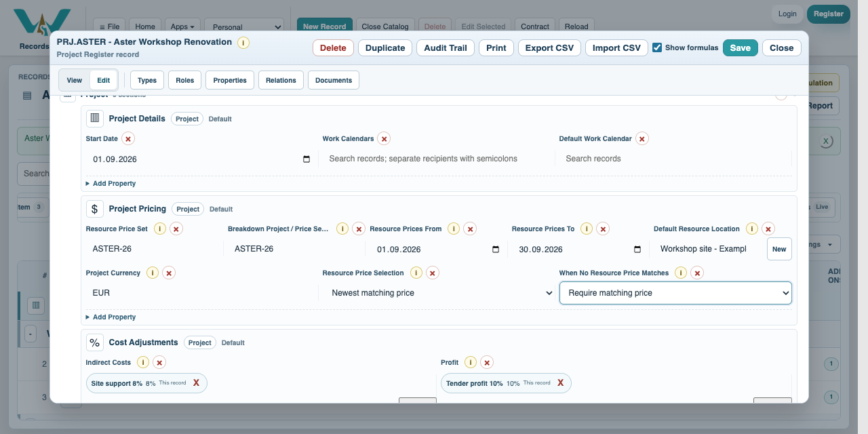Show info for Resource Price Set
868x434 pixels.
(x=160, y=229)
